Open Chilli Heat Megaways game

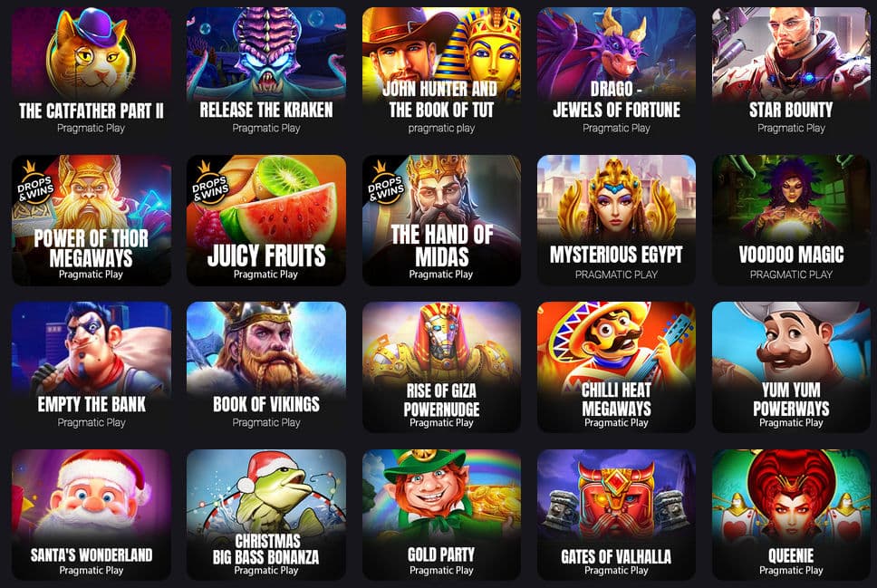click(616, 367)
